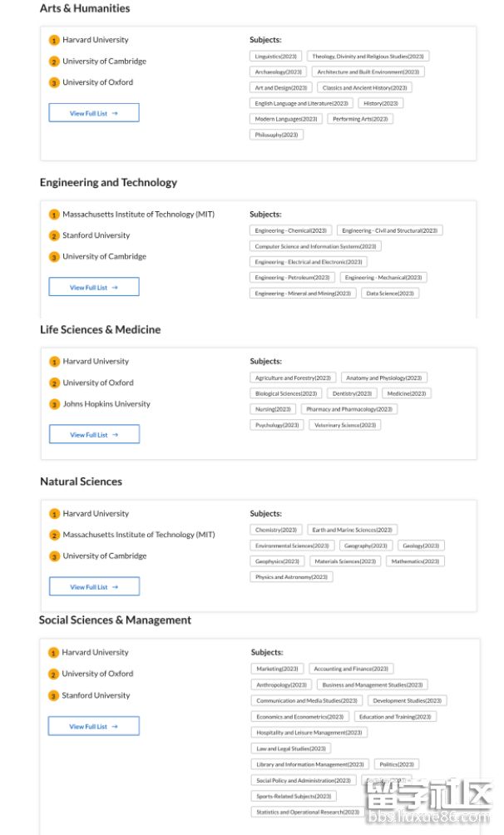
Task: Click rank 1 badge beside MIT in Engineering
Action: [x=54, y=215]
